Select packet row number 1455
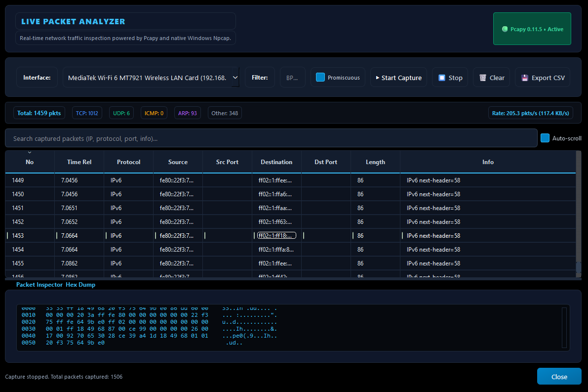The image size is (588, 392). tap(290, 263)
